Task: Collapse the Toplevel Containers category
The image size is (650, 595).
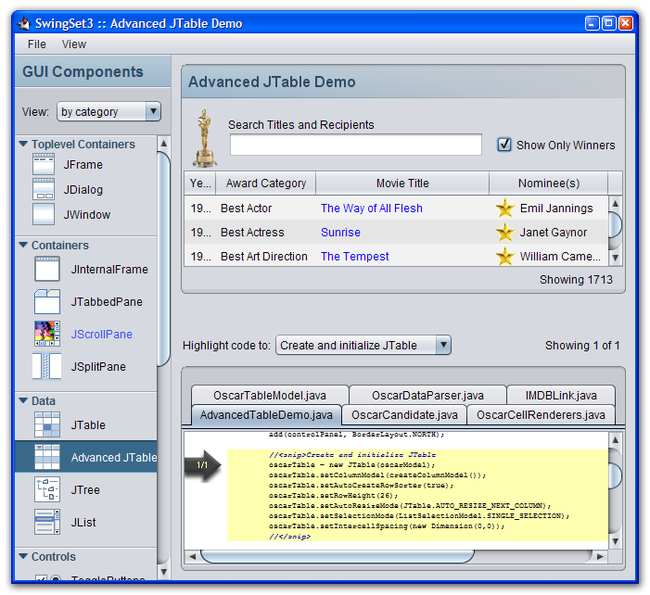Action: [24, 144]
